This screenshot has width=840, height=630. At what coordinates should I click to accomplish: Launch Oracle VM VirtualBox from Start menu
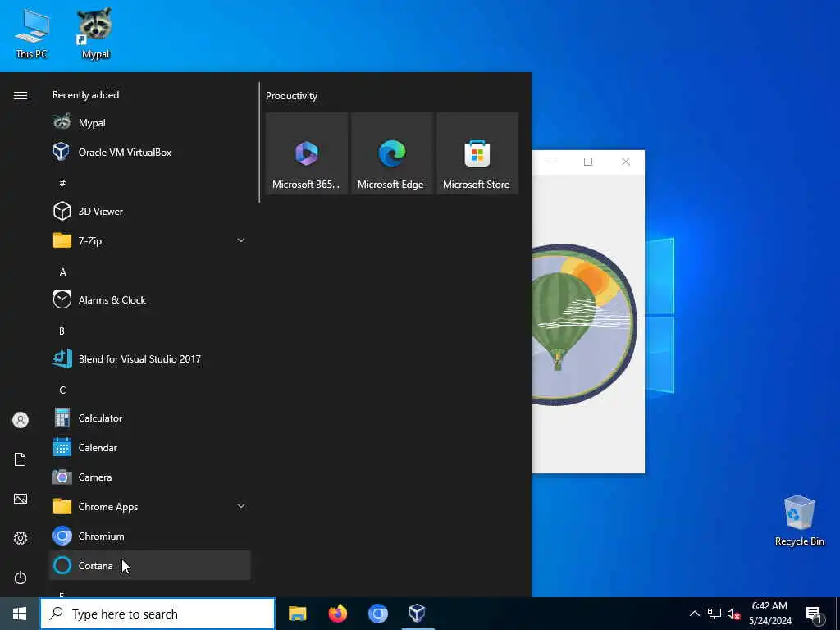pyautogui.click(x=149, y=152)
